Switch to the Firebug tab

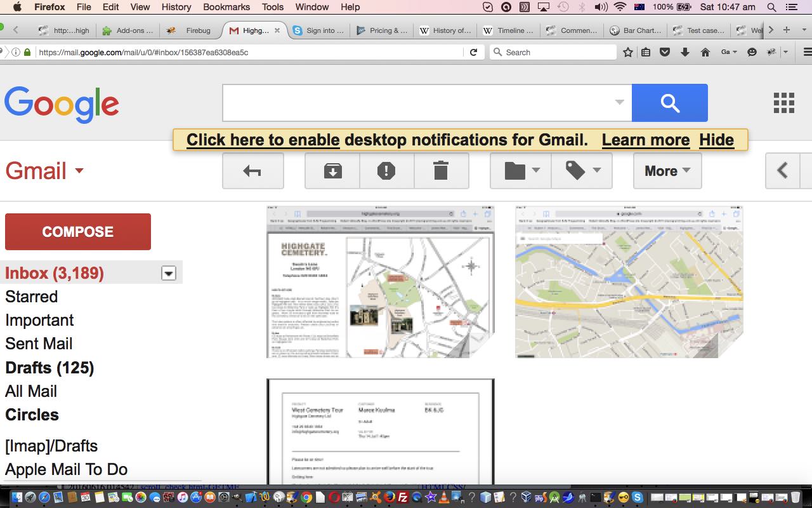(x=189, y=30)
